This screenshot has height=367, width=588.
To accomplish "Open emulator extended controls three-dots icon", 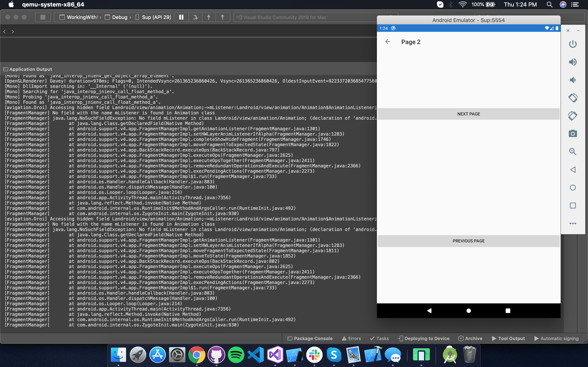I will pos(573,223).
